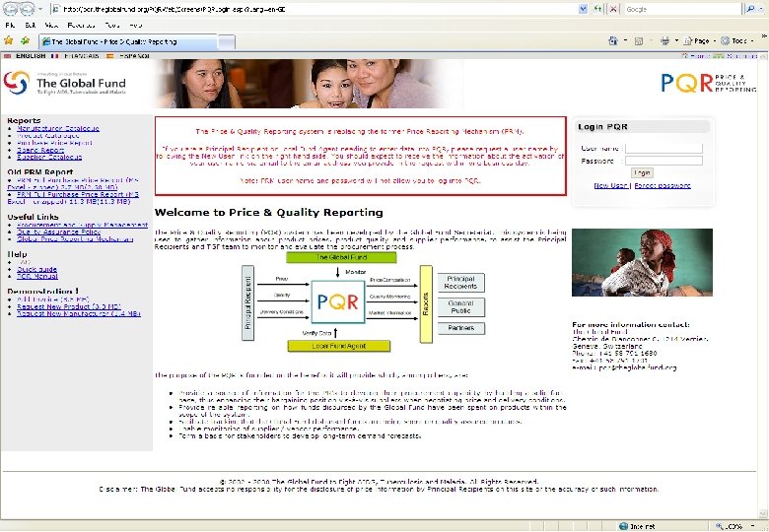Open the Spend Report link
The width and height of the screenshot is (769, 532).
(x=40, y=150)
